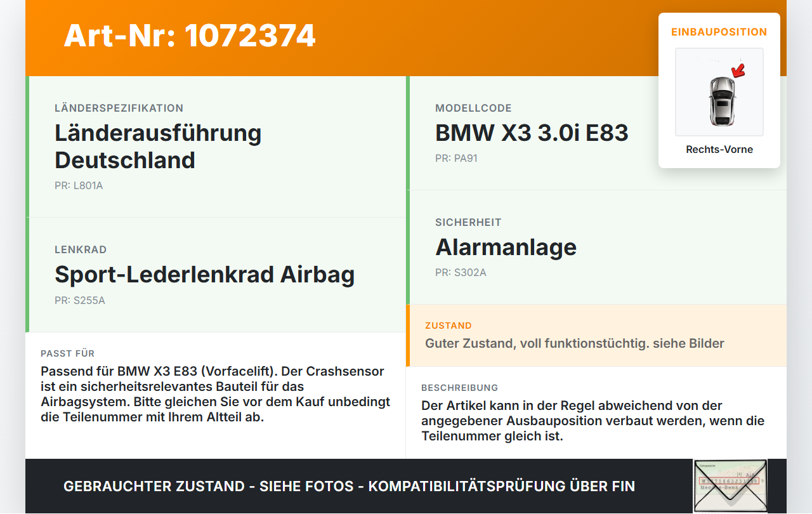Click the BESCHREIBUNG label
The width and height of the screenshot is (812, 514).
(x=460, y=388)
